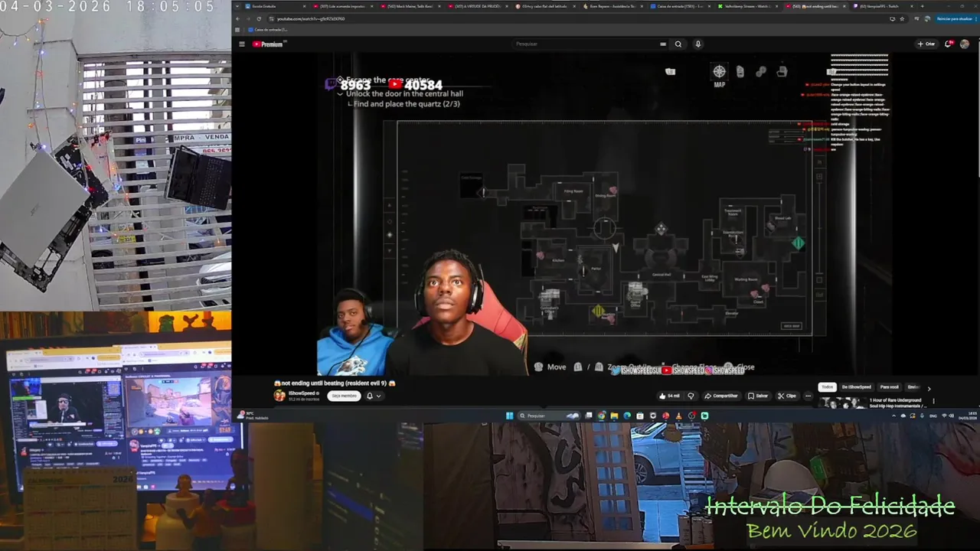The width and height of the screenshot is (980, 551).
Task: Click browser reload button
Action: (x=259, y=18)
